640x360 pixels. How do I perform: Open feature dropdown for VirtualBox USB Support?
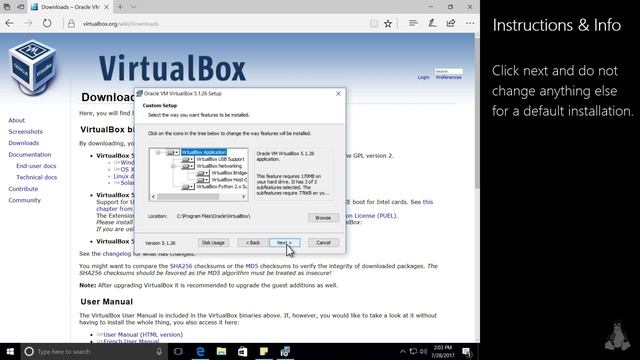click(187, 159)
